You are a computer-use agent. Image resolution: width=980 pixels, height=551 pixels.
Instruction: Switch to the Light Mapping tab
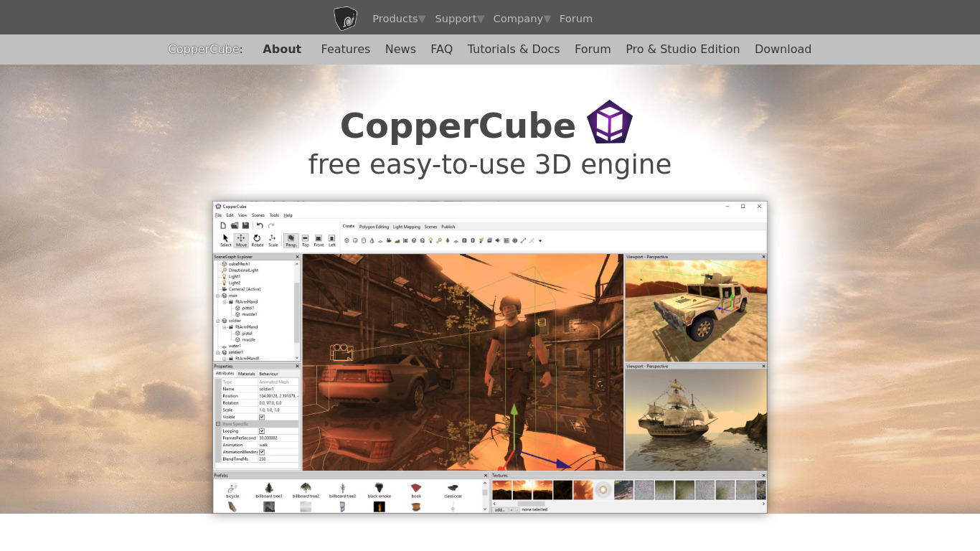[x=407, y=227]
